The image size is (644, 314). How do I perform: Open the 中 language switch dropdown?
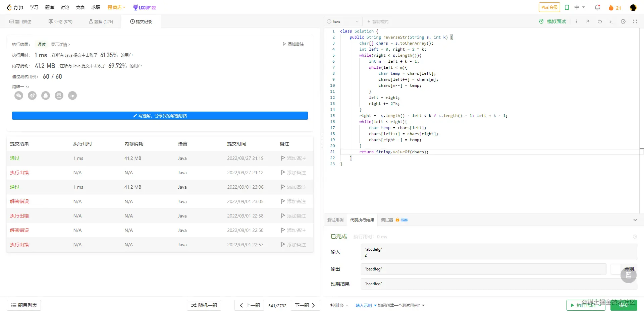[x=580, y=7]
